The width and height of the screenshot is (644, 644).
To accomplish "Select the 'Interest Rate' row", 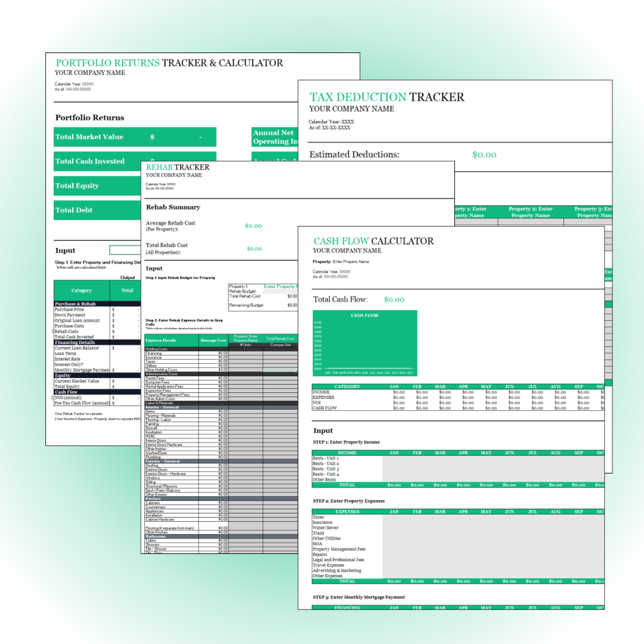I will (97, 359).
